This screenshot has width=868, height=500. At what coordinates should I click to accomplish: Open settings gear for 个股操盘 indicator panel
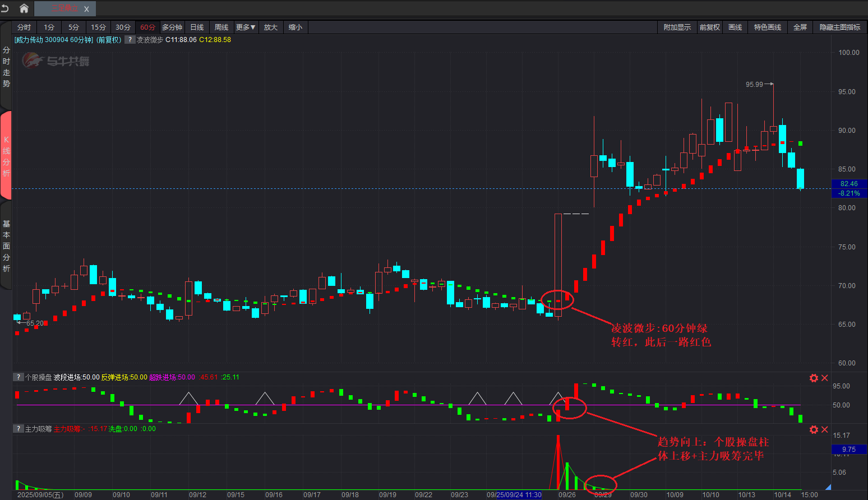(814, 378)
